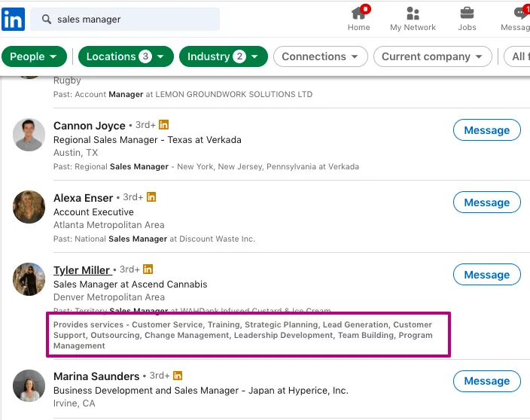
Task: Message Marina Saunders
Action: click(x=487, y=381)
